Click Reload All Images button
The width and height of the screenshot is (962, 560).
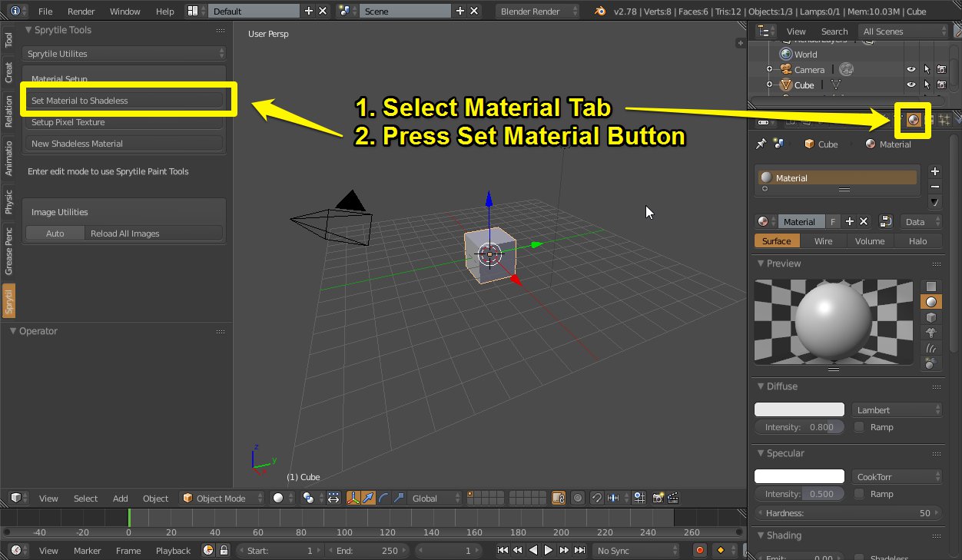154,233
